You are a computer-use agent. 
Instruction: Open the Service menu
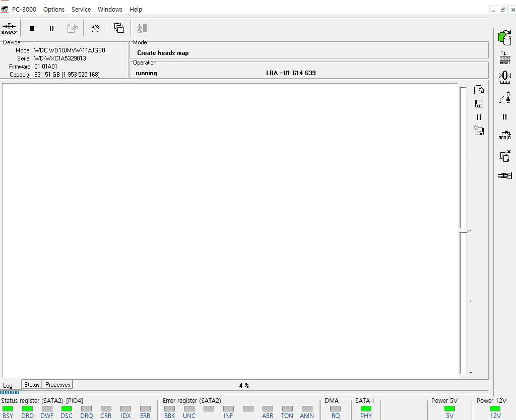tap(81, 9)
